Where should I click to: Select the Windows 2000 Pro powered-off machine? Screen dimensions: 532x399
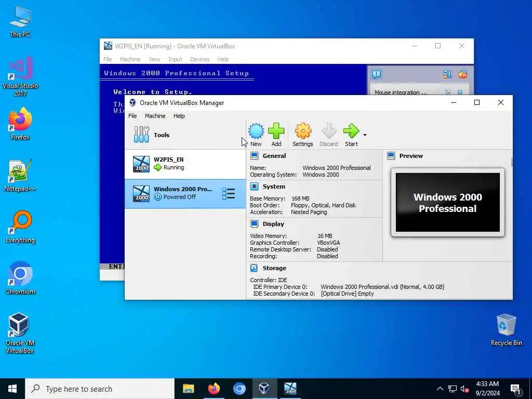[x=185, y=194]
